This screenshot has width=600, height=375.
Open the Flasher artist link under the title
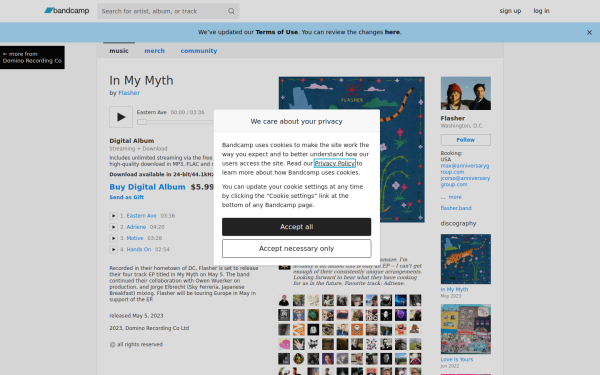[129, 93]
